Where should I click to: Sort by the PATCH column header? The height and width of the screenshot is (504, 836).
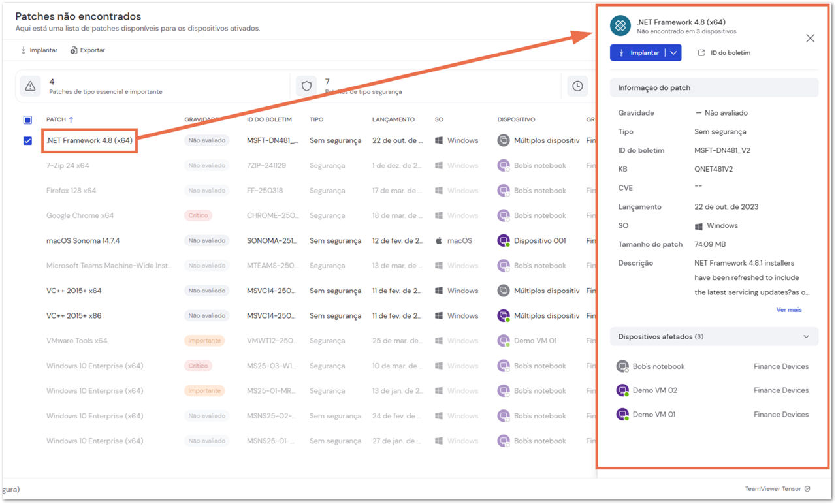[x=60, y=119]
